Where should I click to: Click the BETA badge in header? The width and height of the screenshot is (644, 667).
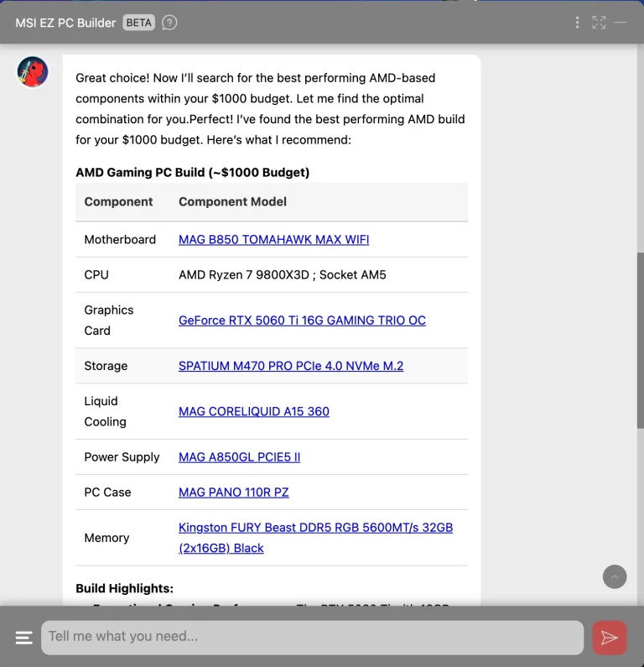(138, 23)
